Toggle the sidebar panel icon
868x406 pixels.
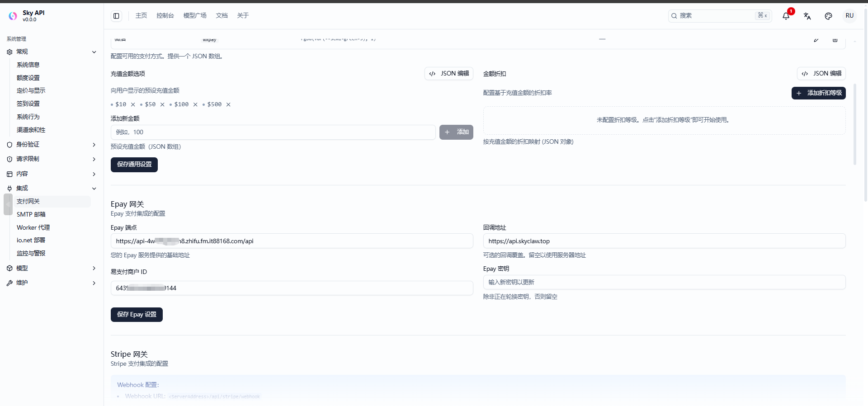point(116,16)
